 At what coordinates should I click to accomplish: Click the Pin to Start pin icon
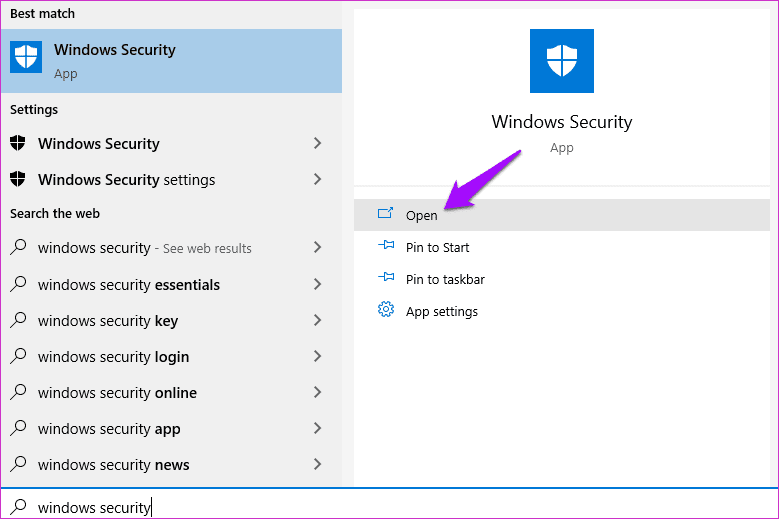point(386,247)
